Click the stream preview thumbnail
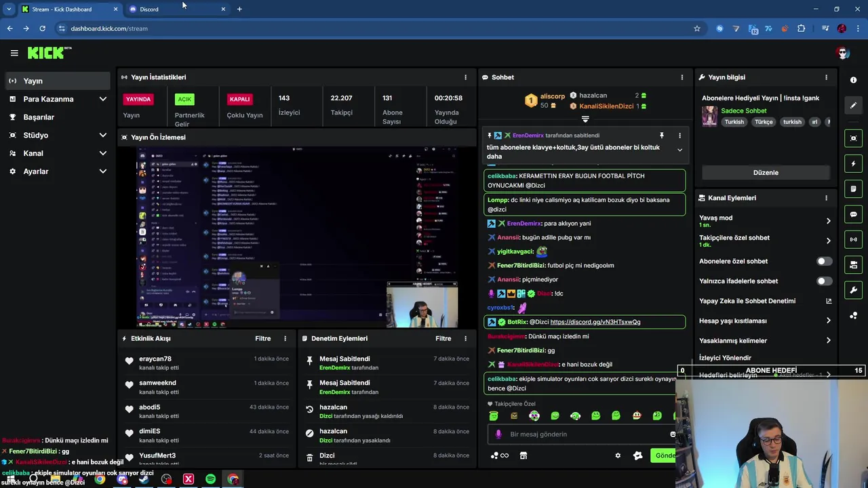 (298, 237)
